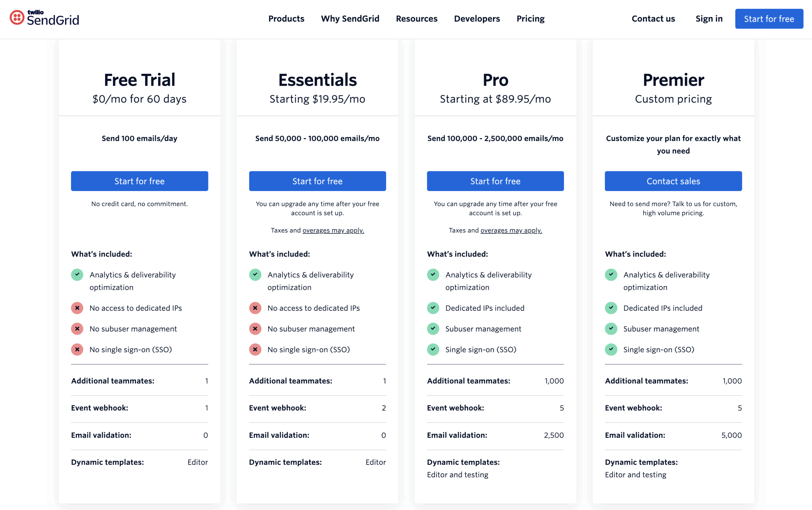
Task: Click Free Trial "Additional teammates:" label
Action: [x=113, y=381]
